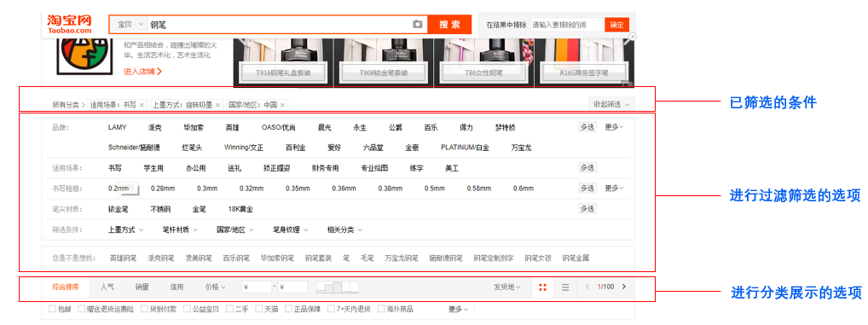Image resolution: width=868 pixels, height=325 pixels.
Task: Click the 英雄钢笔 suggestion
Action: coord(123,258)
